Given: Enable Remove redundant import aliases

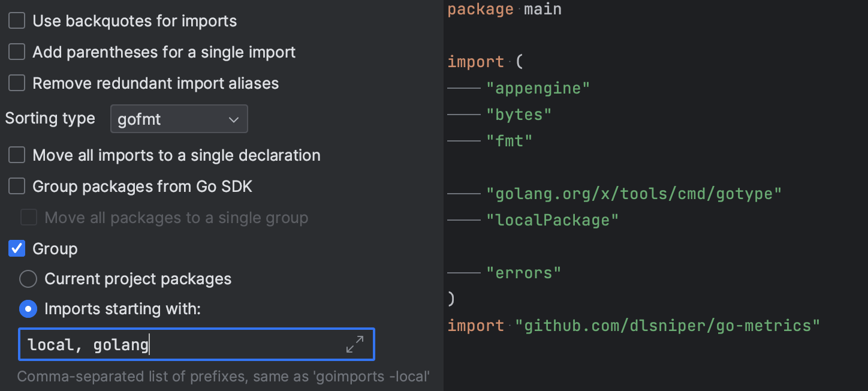Looking at the screenshot, I should click(x=16, y=83).
